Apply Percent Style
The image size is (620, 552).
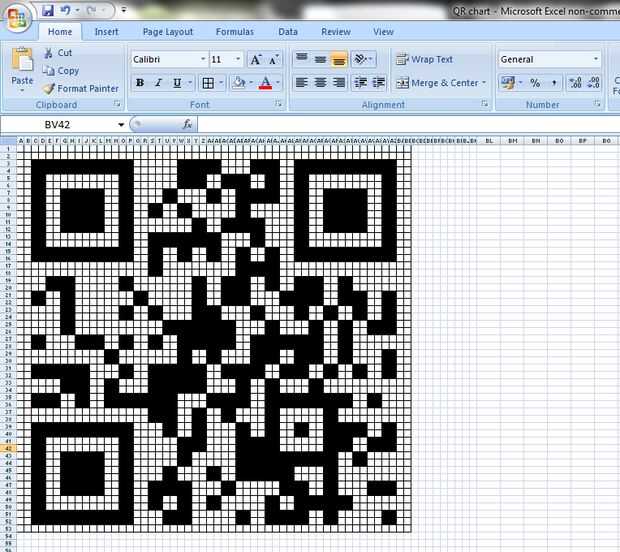[x=535, y=83]
